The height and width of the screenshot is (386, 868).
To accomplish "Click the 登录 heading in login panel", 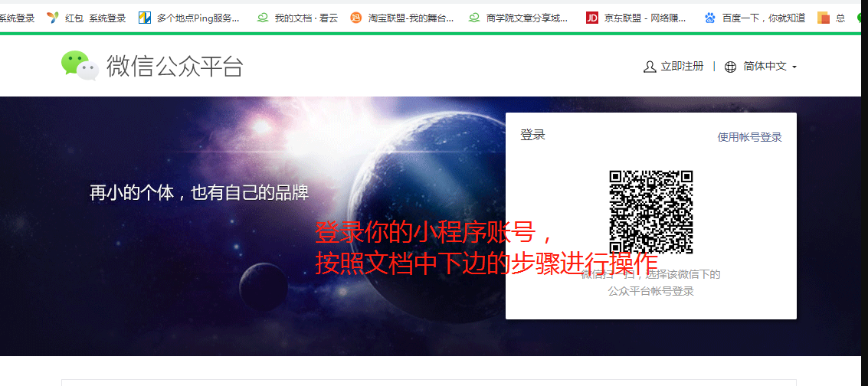I will pos(532,134).
